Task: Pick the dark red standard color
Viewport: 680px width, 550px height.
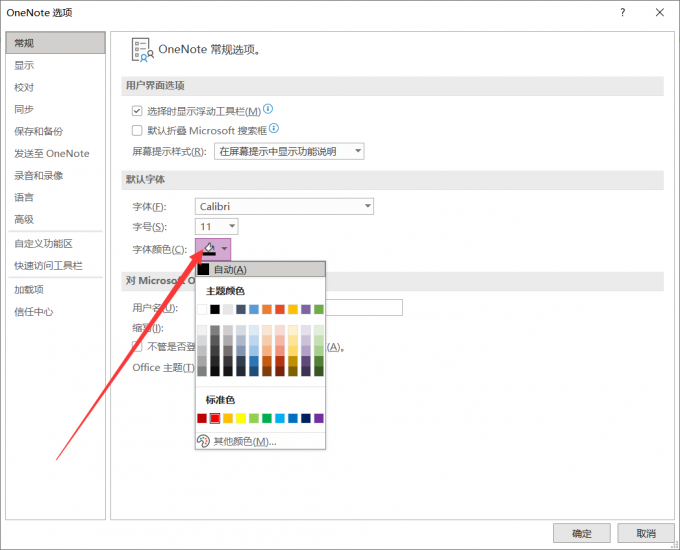Action: click(x=202, y=418)
